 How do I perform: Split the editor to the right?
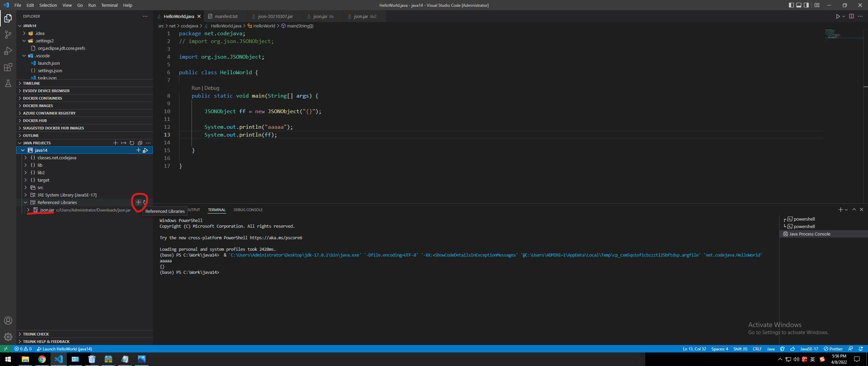pos(851,16)
